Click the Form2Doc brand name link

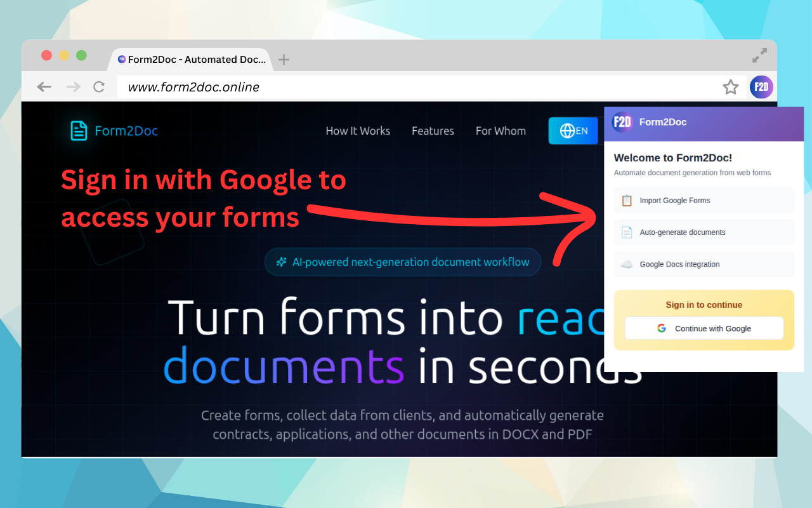point(126,131)
